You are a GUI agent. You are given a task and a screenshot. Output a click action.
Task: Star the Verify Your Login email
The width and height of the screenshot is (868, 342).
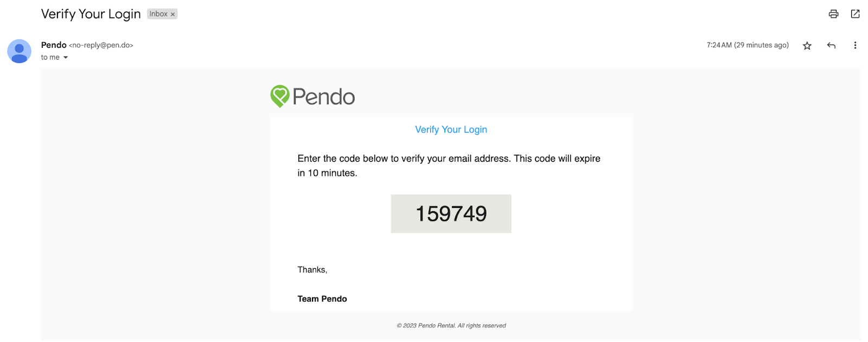807,46
